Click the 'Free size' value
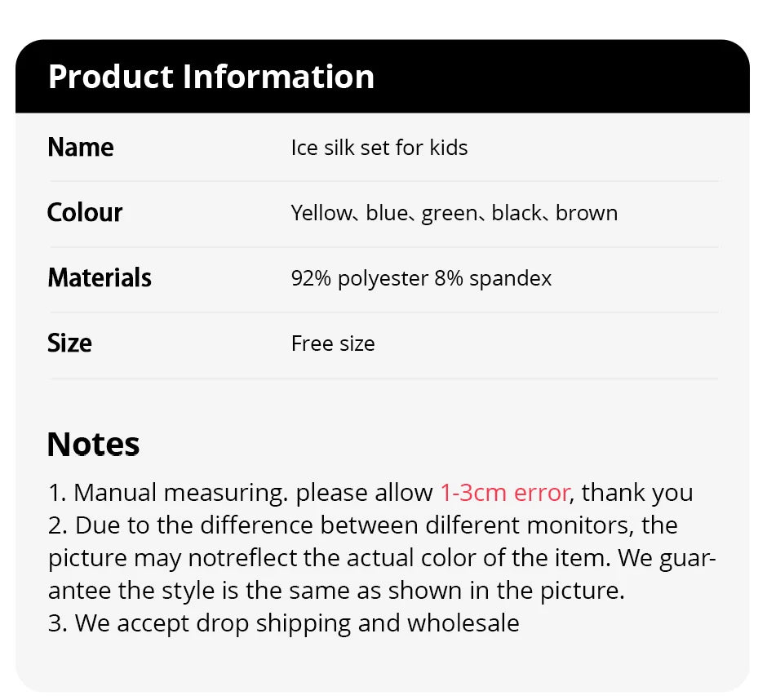This screenshot has width=767, height=700. click(x=333, y=343)
